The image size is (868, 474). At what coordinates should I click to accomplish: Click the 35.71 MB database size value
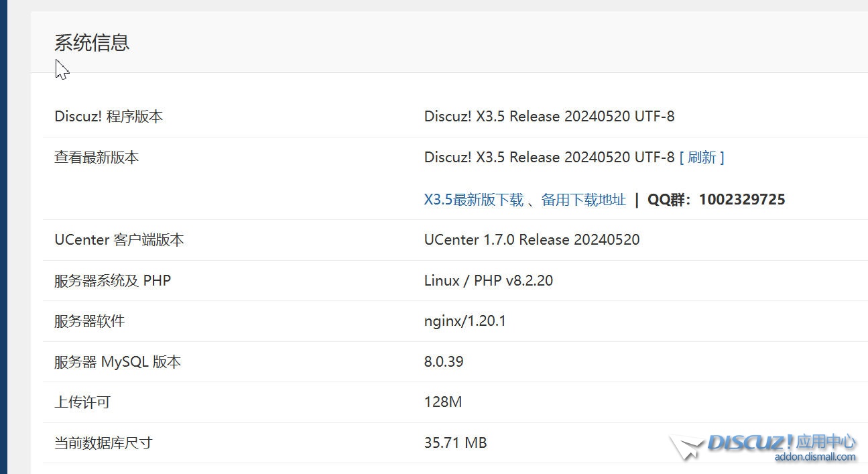click(455, 443)
